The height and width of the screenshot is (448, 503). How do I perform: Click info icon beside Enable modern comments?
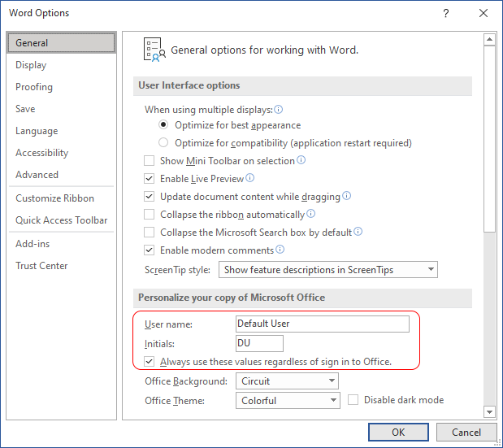280,250
